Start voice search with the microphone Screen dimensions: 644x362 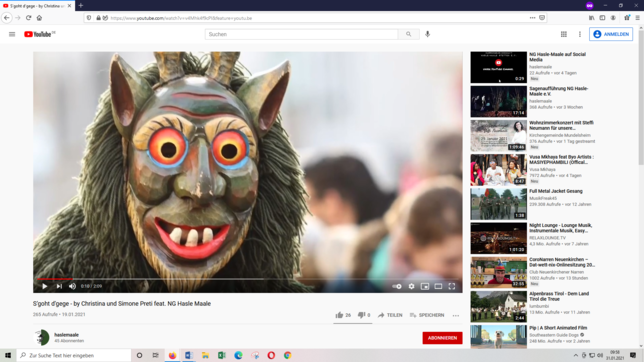[428, 34]
